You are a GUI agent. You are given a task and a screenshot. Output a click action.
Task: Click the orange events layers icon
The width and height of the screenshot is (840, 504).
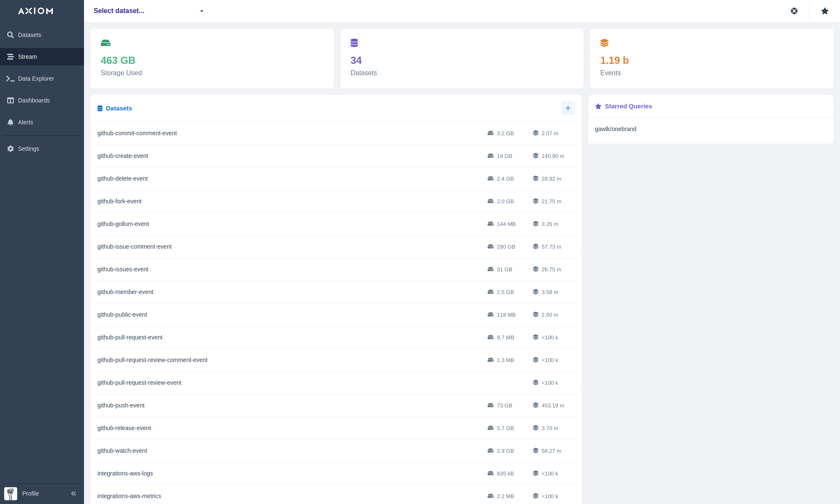(x=604, y=43)
